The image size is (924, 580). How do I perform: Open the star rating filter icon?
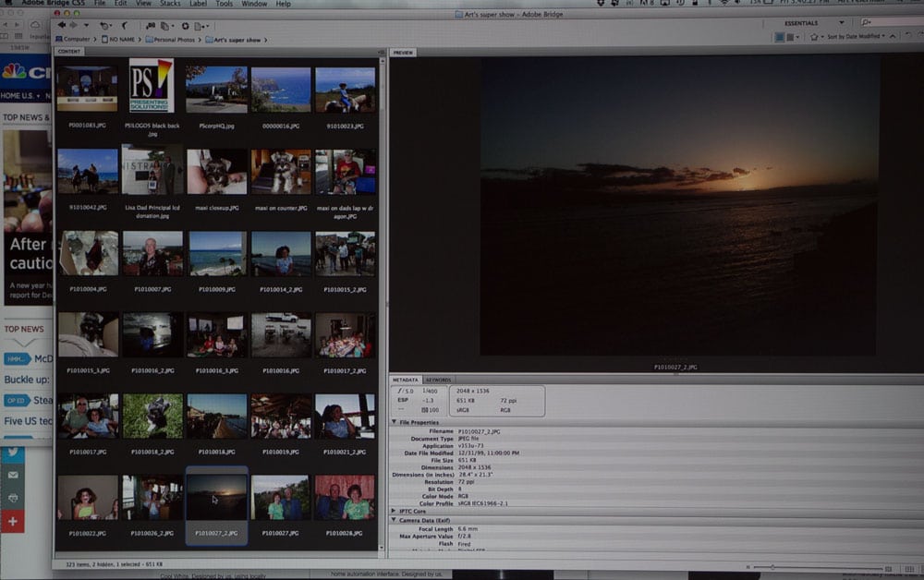point(816,37)
